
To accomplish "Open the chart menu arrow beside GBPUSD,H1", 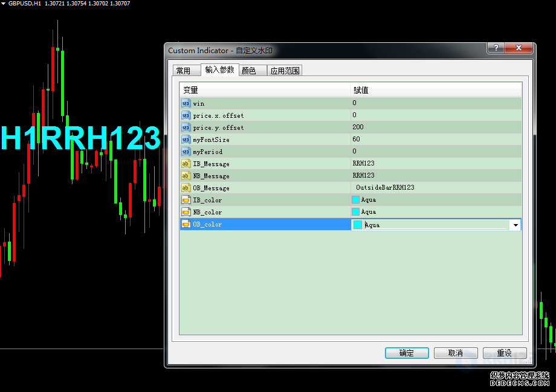I will pos(3,4).
